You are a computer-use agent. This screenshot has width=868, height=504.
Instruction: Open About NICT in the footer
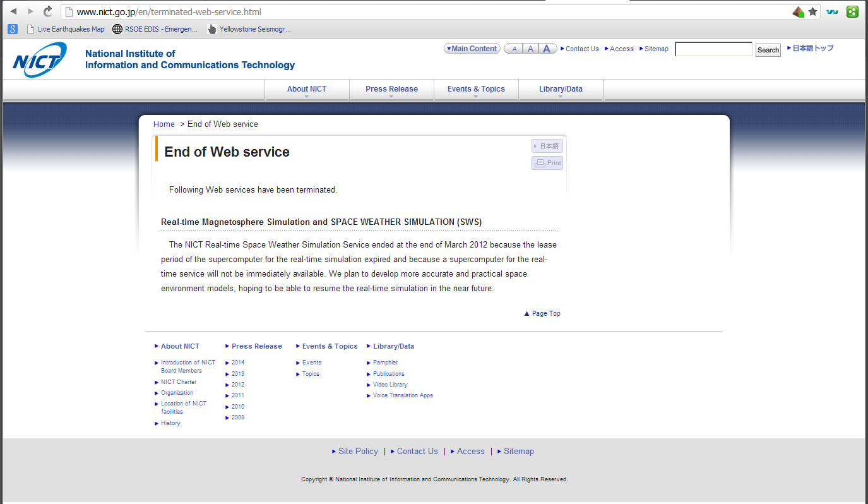tap(180, 346)
